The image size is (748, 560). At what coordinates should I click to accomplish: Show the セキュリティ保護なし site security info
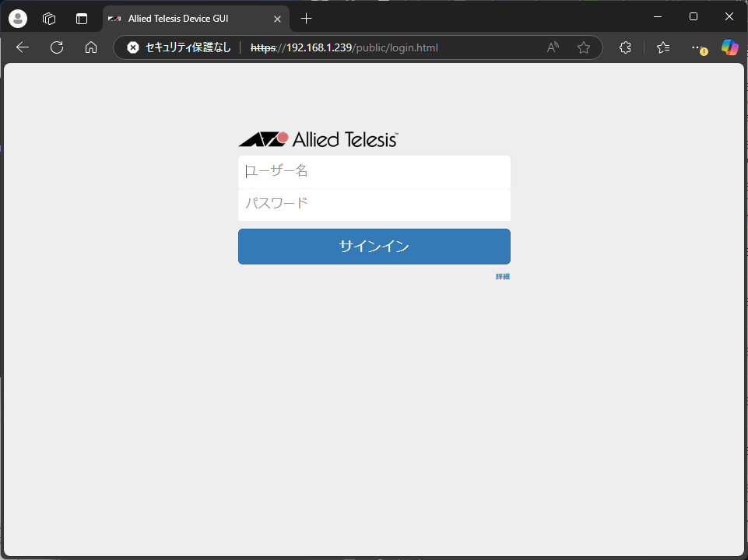pyautogui.click(x=179, y=47)
